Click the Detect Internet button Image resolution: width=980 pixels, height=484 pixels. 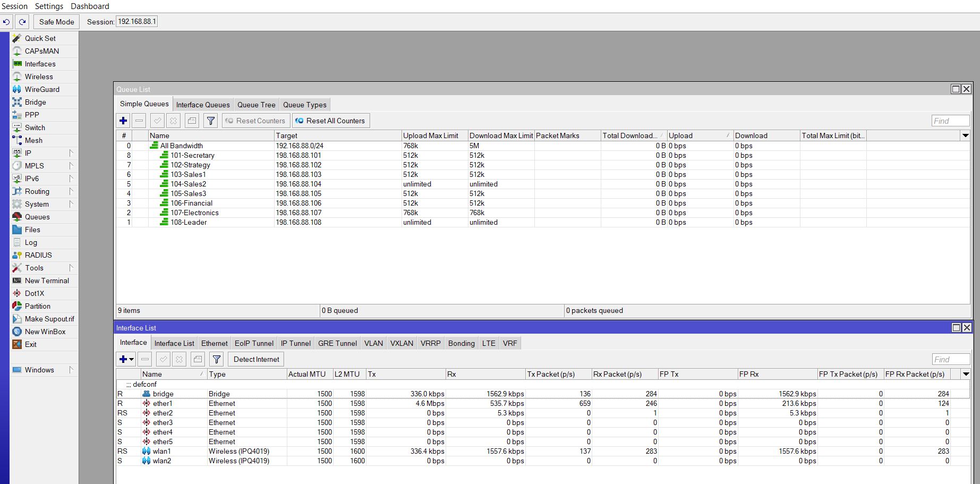tap(255, 359)
